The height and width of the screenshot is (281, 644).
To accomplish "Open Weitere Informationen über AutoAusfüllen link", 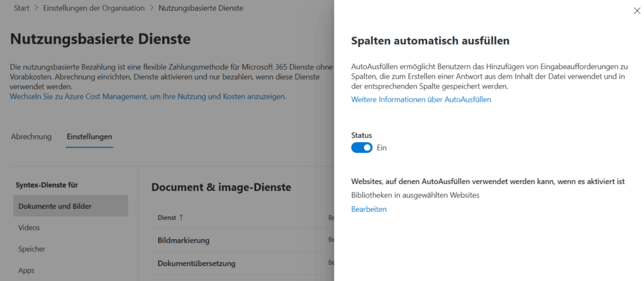I will (421, 99).
